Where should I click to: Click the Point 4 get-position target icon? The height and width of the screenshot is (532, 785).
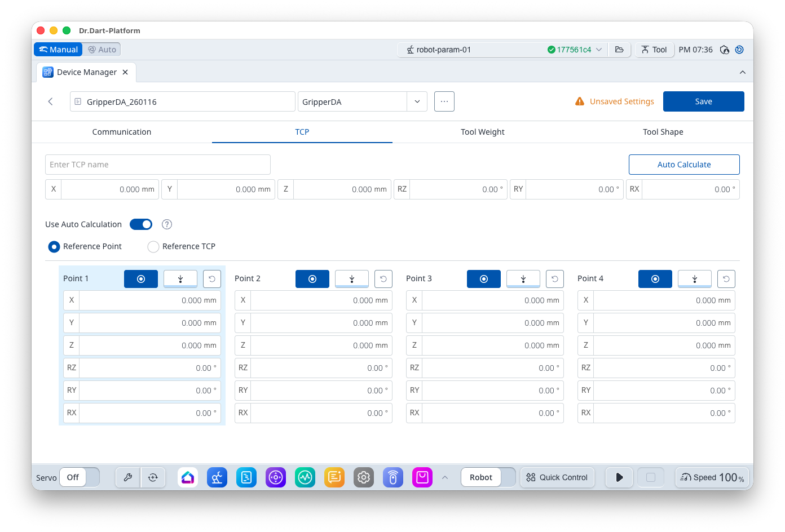pyautogui.click(x=655, y=279)
